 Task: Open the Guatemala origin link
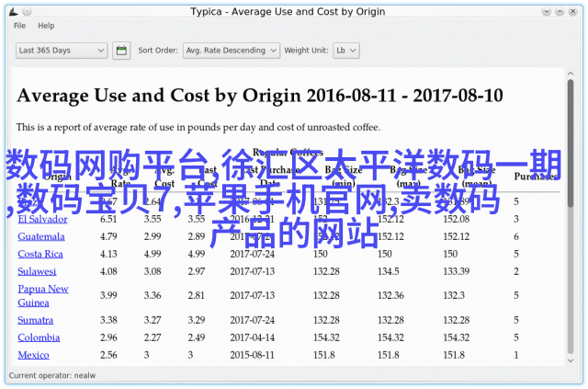point(41,237)
